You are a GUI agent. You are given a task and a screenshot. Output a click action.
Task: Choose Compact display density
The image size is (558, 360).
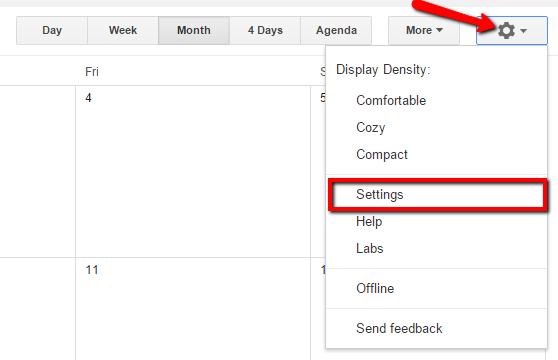pos(437,155)
